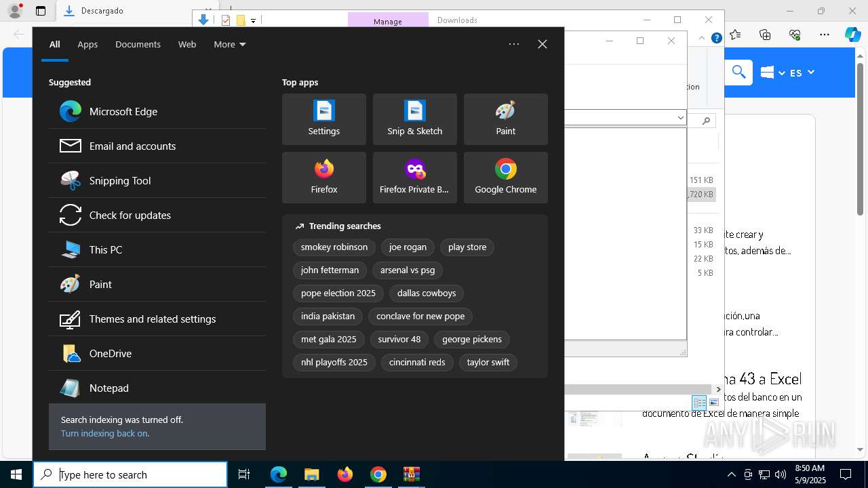The image size is (868, 488).
Task: Switch to the Apps search tab
Action: click(87, 44)
